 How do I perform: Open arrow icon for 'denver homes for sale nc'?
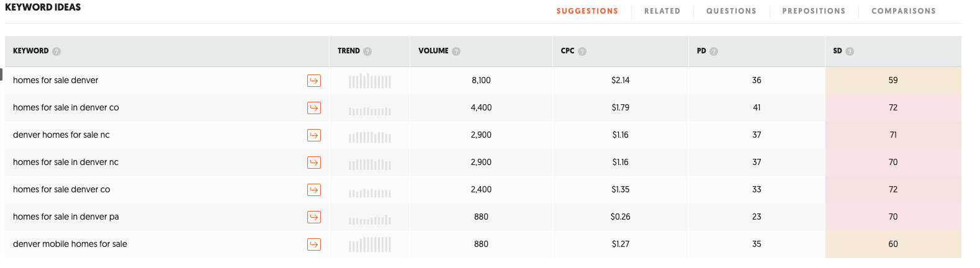click(x=314, y=135)
